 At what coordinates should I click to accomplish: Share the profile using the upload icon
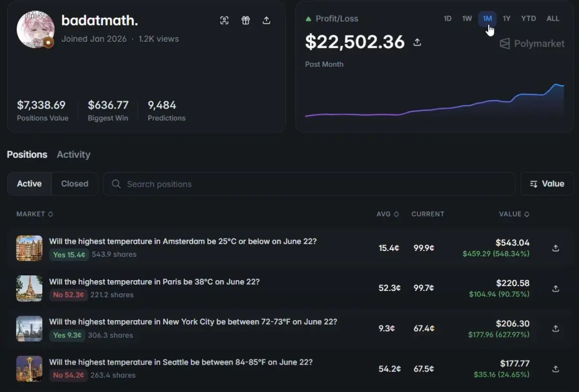point(266,20)
